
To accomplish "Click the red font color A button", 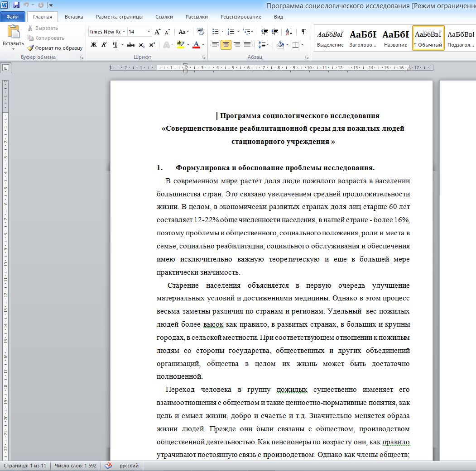I will [196, 45].
